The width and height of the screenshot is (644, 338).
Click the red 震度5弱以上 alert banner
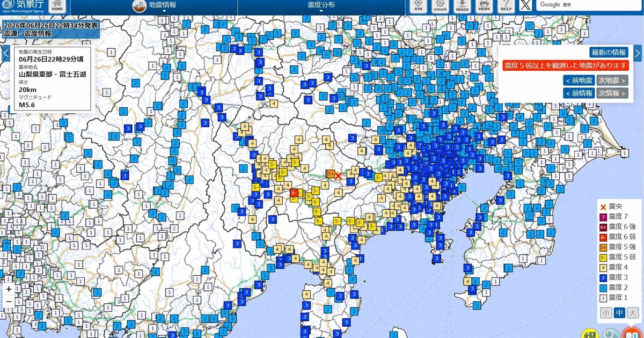(x=566, y=65)
